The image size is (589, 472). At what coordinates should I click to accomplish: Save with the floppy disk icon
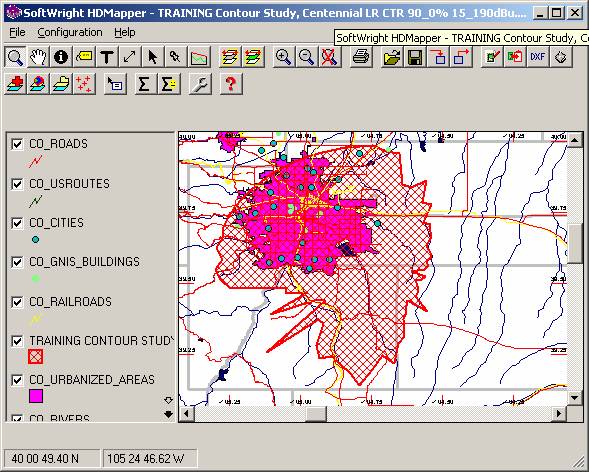tap(415, 57)
